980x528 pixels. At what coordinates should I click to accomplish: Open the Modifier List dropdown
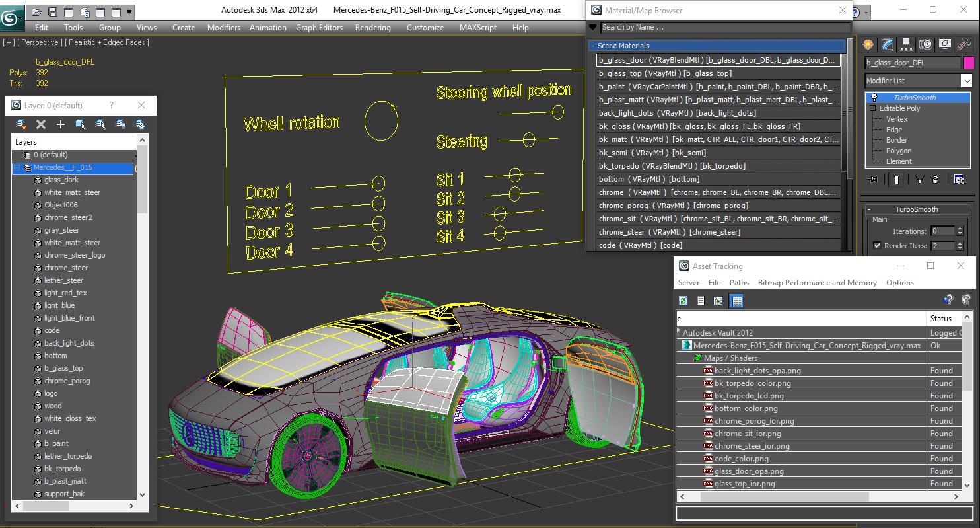tap(967, 81)
